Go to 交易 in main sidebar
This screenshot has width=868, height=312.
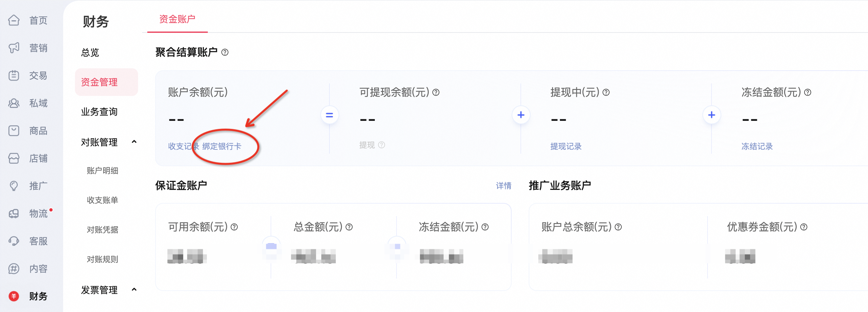[x=38, y=76]
